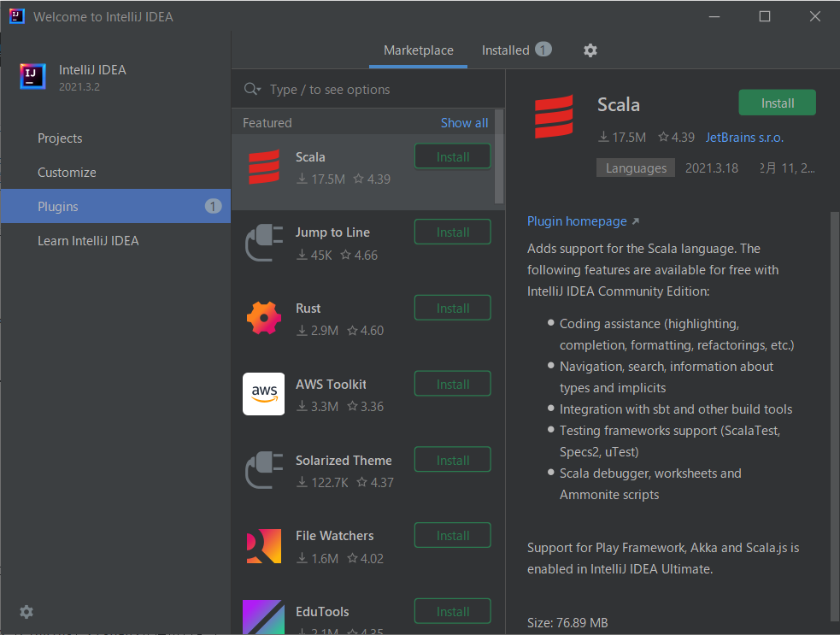This screenshot has width=840, height=635.
Task: Select Solarized Theme plugin icon
Action: point(263,470)
